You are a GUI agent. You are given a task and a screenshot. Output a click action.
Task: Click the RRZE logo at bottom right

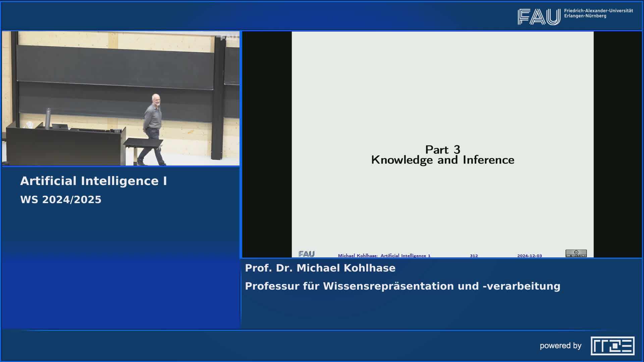tap(612, 346)
